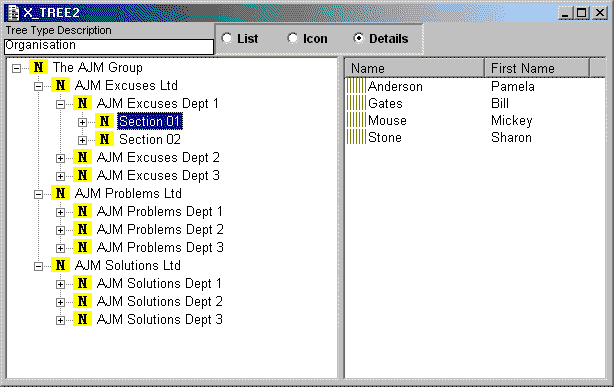Maximize the X_TREE2 window
The image size is (614, 387).
click(x=582, y=13)
